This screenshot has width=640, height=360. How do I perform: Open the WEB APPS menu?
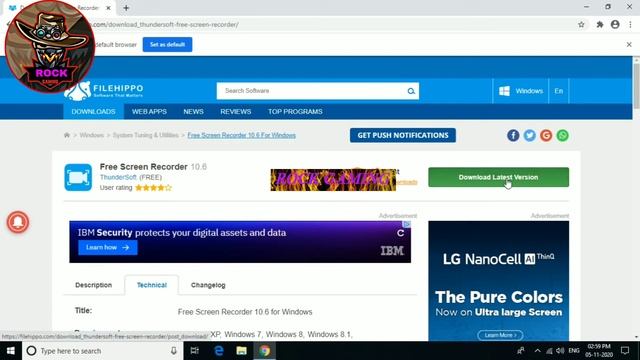[x=149, y=111]
